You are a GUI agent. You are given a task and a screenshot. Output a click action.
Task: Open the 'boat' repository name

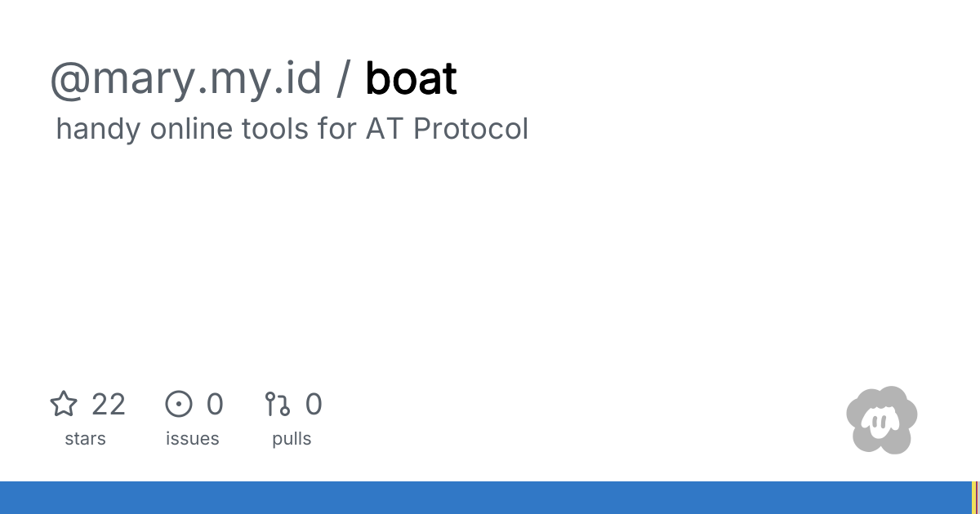(x=411, y=79)
